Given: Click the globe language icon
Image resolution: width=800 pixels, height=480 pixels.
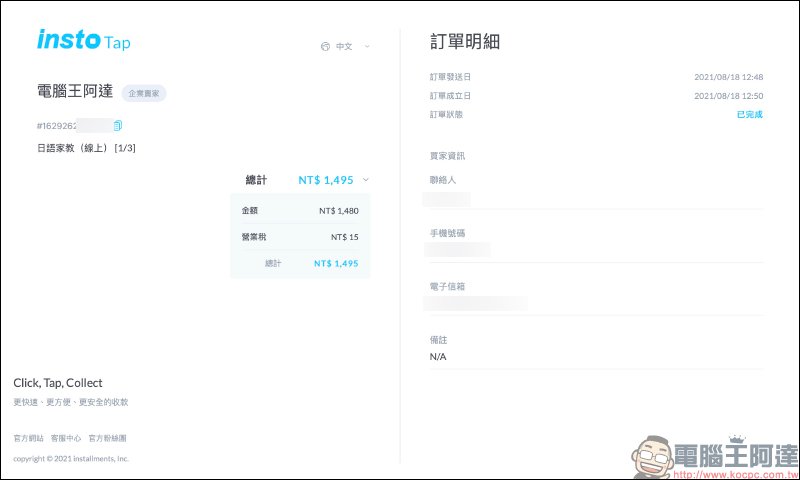Looking at the screenshot, I should click(325, 46).
